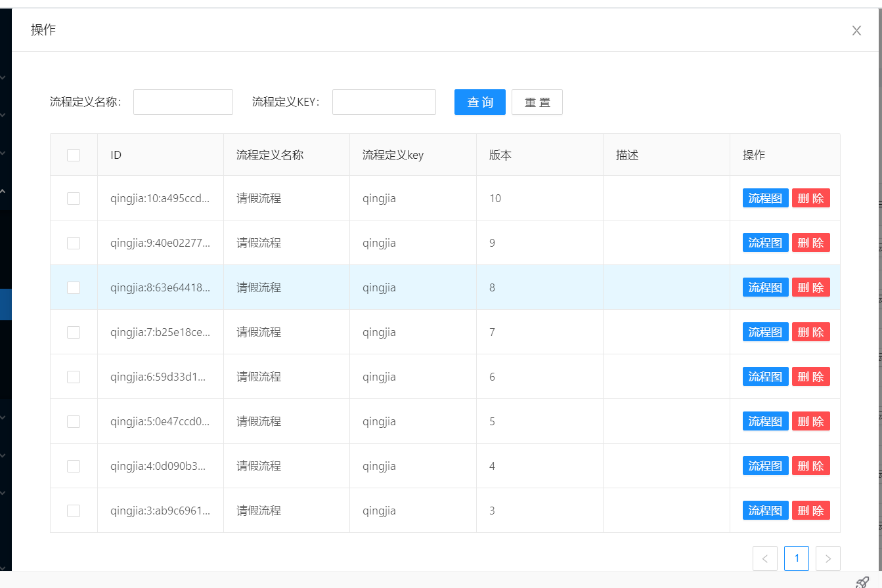This screenshot has width=882, height=588.
Task: Click the qingjia key in version 9 row
Action: click(379, 243)
